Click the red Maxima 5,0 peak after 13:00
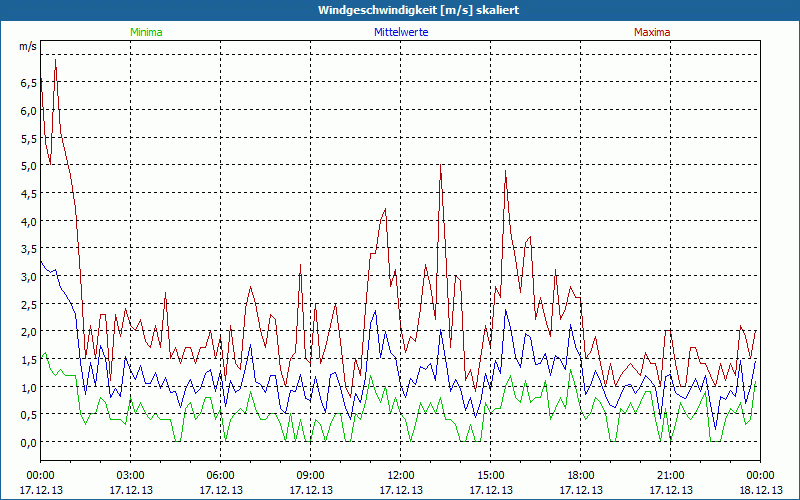This screenshot has width=800, height=500. coord(440,166)
